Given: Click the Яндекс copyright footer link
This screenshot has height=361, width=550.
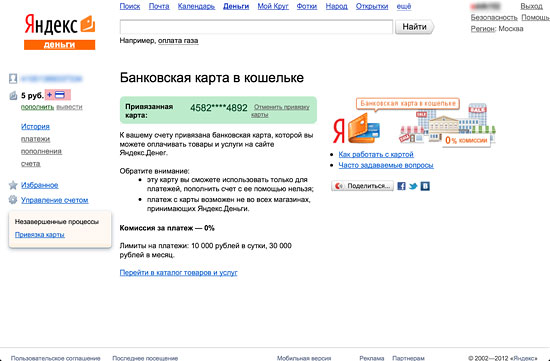Looking at the screenshot, I should tap(524, 358).
